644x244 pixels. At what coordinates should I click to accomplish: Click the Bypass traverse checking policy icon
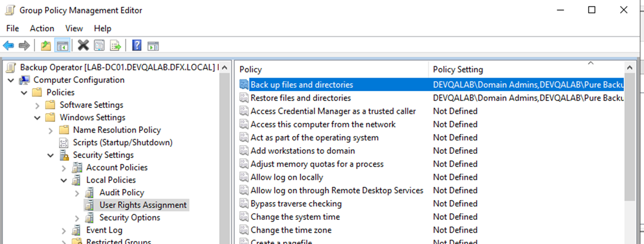coord(244,204)
